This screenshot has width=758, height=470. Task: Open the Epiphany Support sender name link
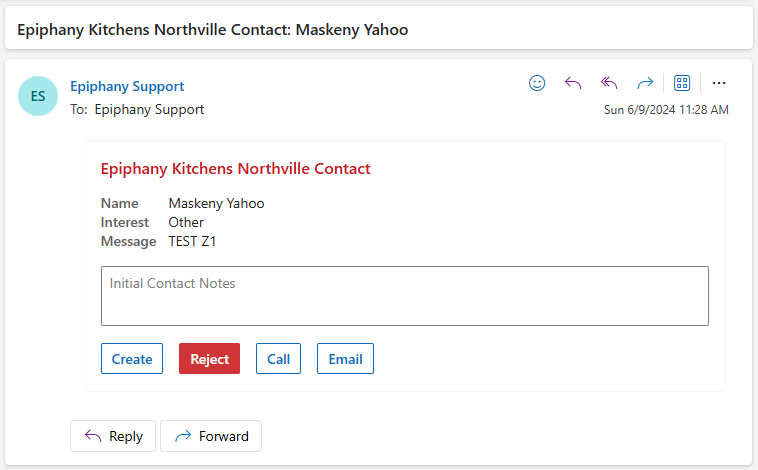pyautogui.click(x=127, y=87)
